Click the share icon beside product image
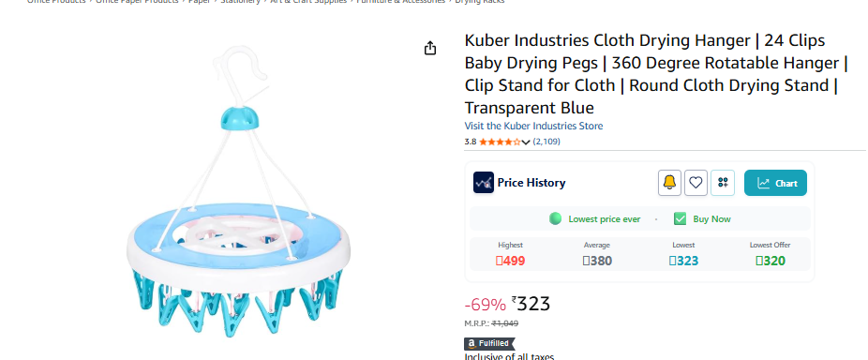Image resolution: width=868 pixels, height=360 pixels. coord(429,48)
